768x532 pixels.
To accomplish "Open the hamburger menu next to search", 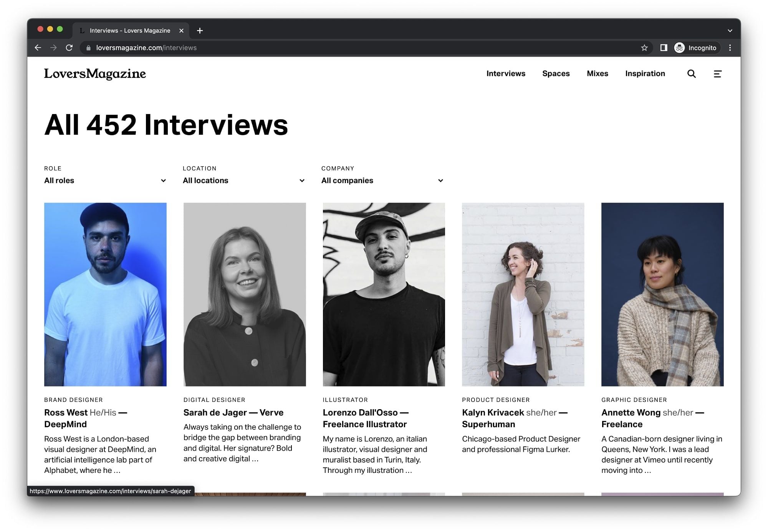I will coord(718,74).
